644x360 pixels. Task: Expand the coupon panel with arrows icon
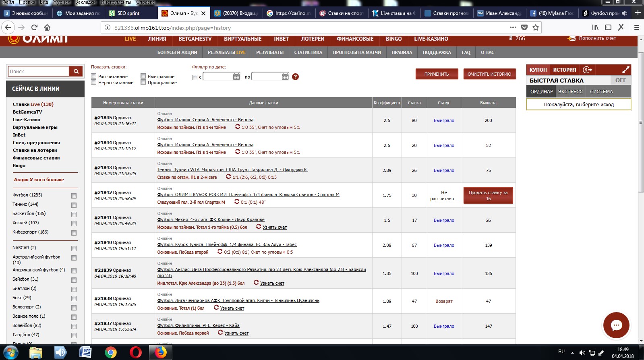point(625,70)
